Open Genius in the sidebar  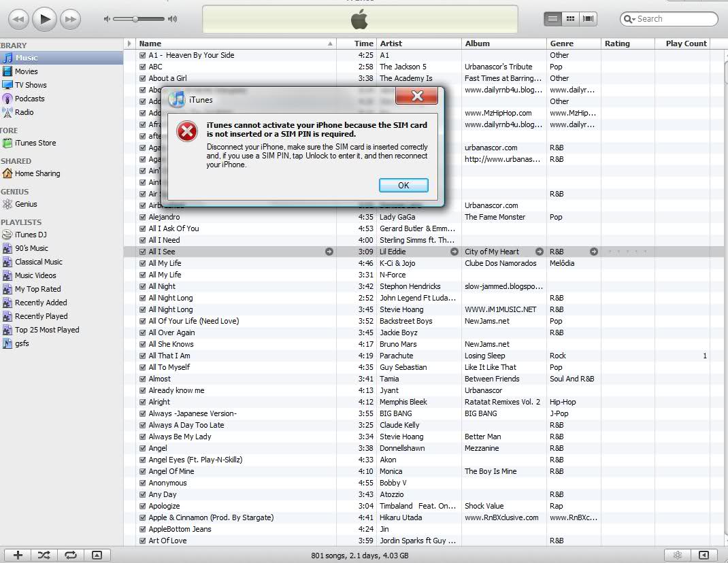pyautogui.click(x=61, y=204)
